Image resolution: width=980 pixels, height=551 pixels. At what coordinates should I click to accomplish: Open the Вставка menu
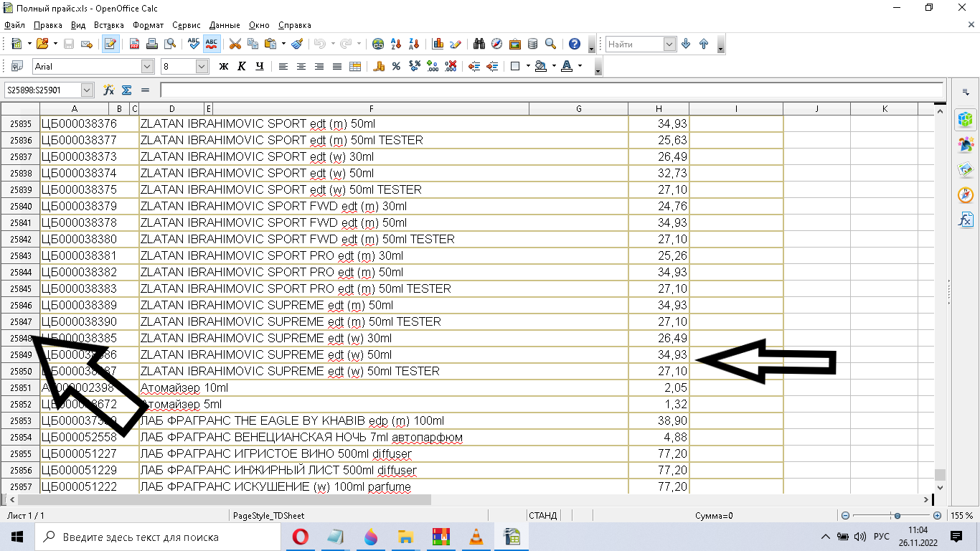109,25
